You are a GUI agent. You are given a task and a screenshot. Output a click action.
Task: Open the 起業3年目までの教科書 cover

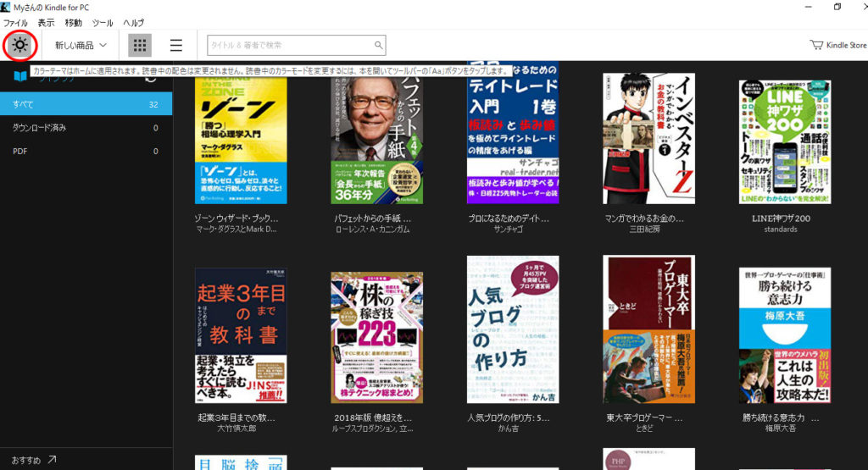coord(241,335)
